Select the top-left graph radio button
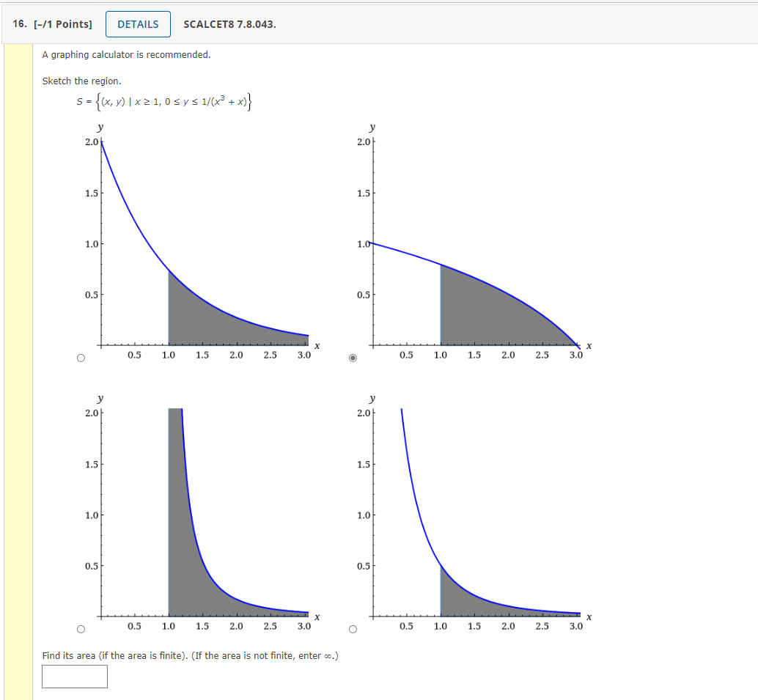Image resolution: width=758 pixels, height=700 pixels. click(80, 358)
